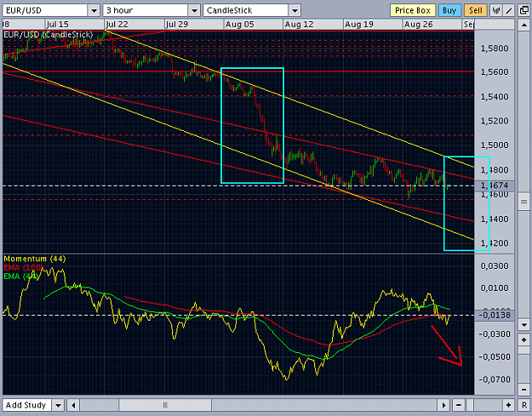Click the 1,4200 price axis label
Image resolution: width=532 pixels, height=416 pixels.
click(495, 243)
